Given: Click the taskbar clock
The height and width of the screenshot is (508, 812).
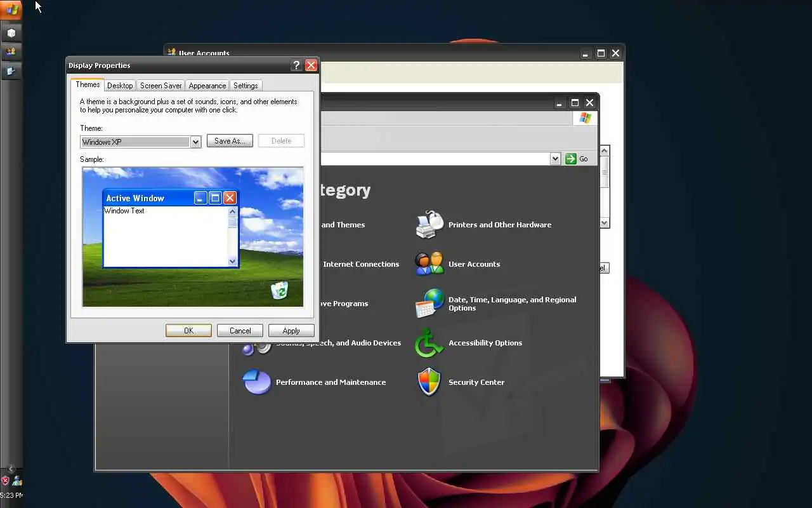Looking at the screenshot, I should 11,495.
